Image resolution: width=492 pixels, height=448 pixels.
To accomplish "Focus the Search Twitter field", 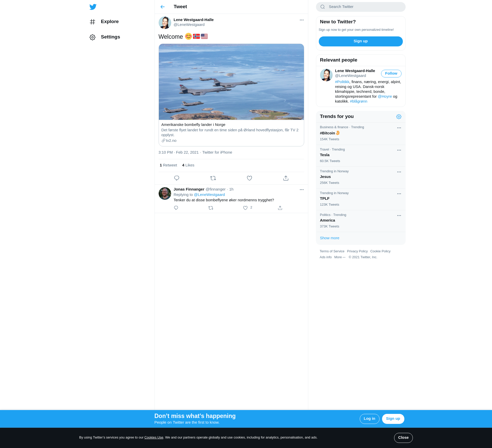I will [x=361, y=7].
